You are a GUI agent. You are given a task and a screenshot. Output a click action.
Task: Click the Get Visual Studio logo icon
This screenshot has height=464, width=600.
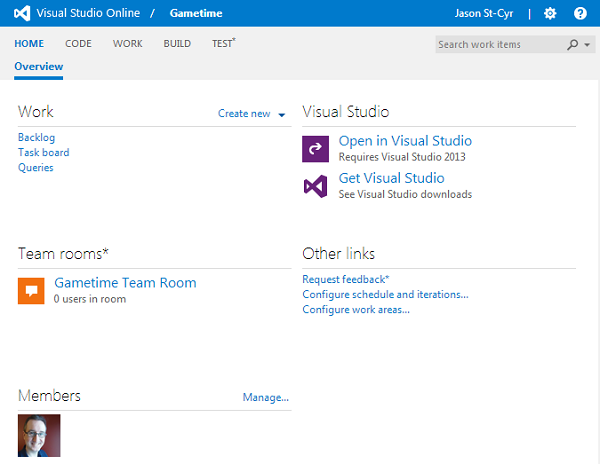[315, 186]
